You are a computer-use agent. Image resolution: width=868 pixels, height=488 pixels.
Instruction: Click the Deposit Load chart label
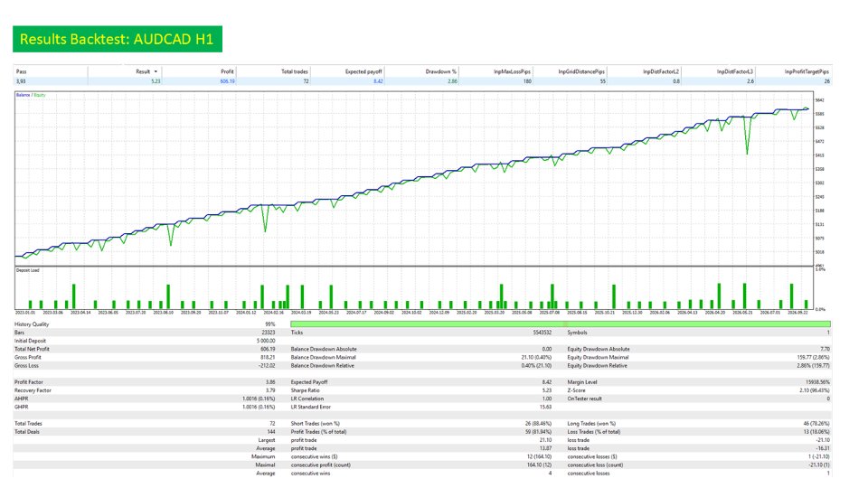point(28,270)
